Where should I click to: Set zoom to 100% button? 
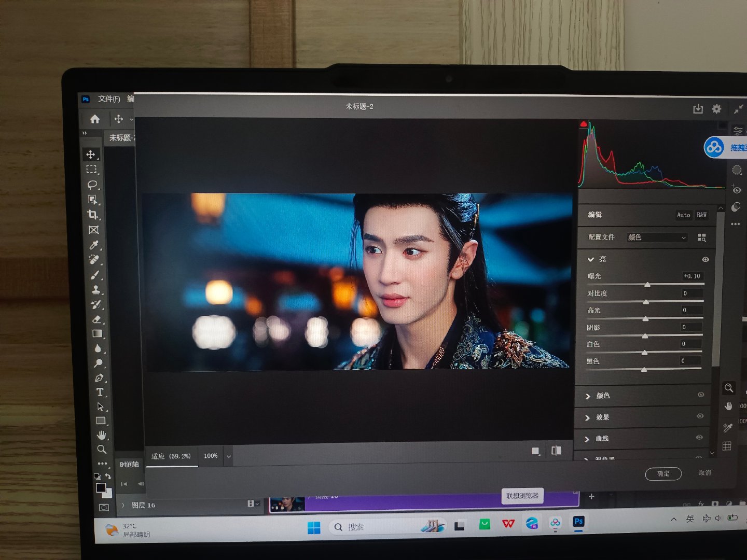point(211,456)
